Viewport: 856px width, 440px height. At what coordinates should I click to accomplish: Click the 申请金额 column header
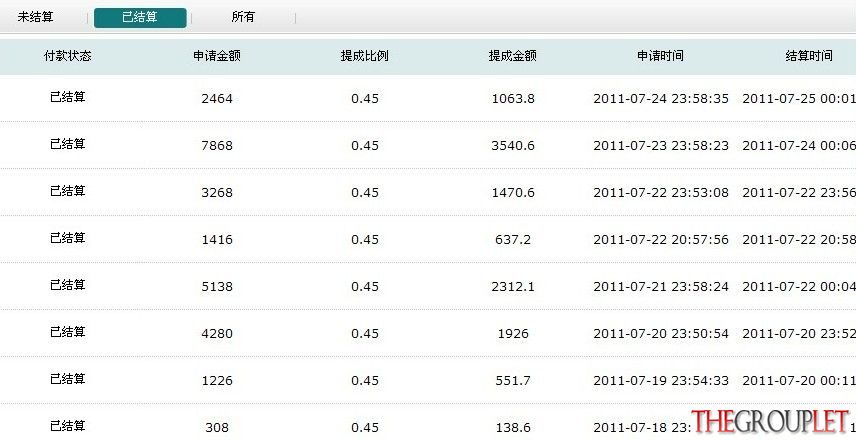(x=217, y=56)
